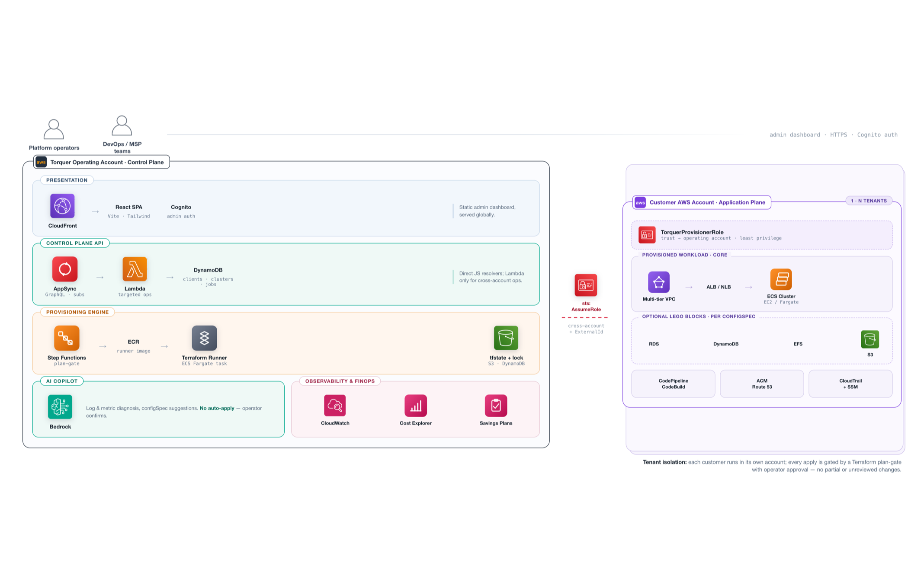Click the DevOps / MSP teams person icon
This screenshot has width=924, height=582.
122,125
